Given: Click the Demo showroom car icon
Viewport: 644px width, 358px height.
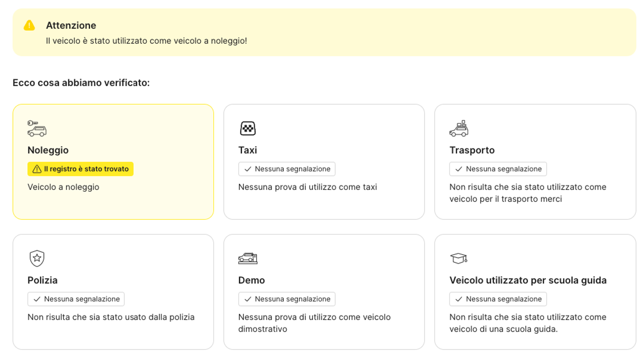Looking at the screenshot, I should point(248,258).
